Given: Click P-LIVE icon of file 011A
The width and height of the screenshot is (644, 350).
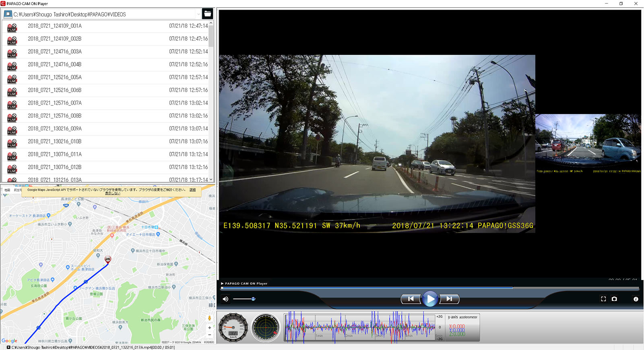Looking at the screenshot, I should coord(12,156).
